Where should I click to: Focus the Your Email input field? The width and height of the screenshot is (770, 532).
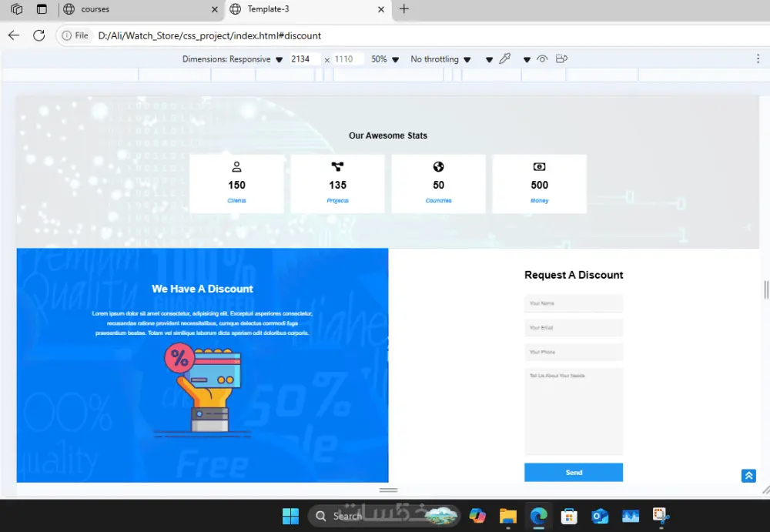(x=574, y=328)
